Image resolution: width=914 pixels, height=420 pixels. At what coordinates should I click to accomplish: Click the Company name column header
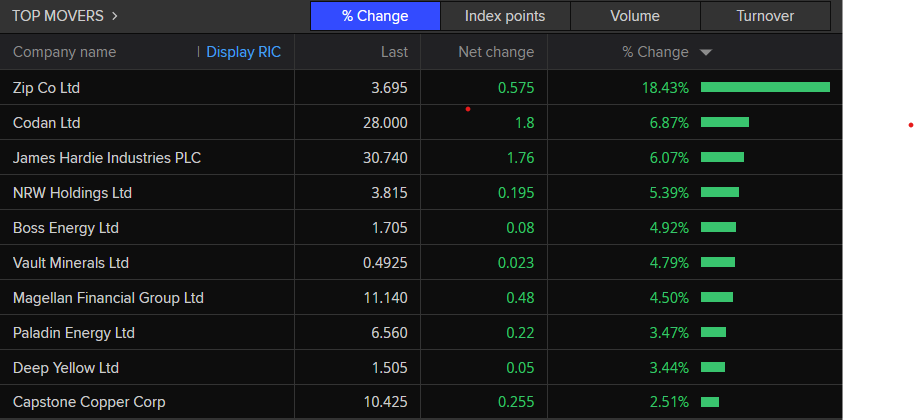[64, 52]
